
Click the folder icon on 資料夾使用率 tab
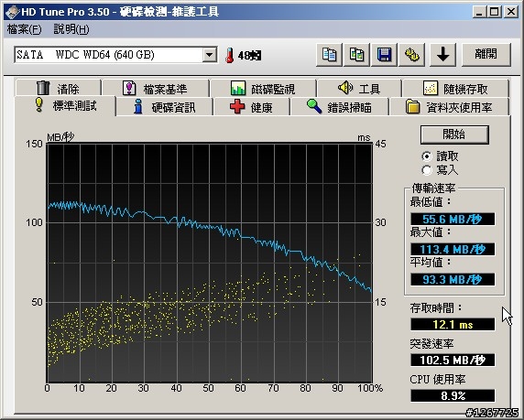click(413, 107)
